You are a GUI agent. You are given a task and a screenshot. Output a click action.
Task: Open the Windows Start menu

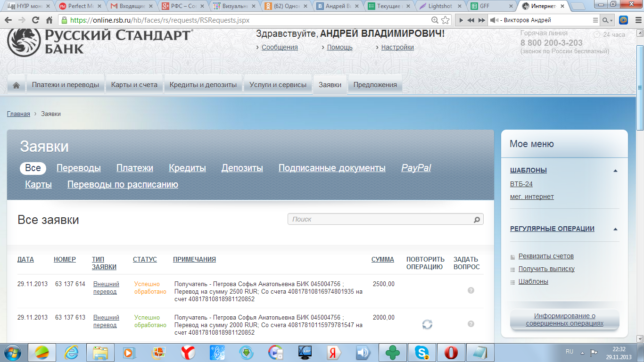[x=13, y=353]
